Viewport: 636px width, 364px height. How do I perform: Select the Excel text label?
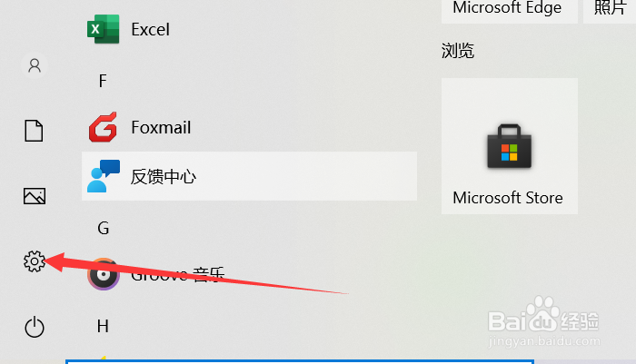tap(151, 30)
